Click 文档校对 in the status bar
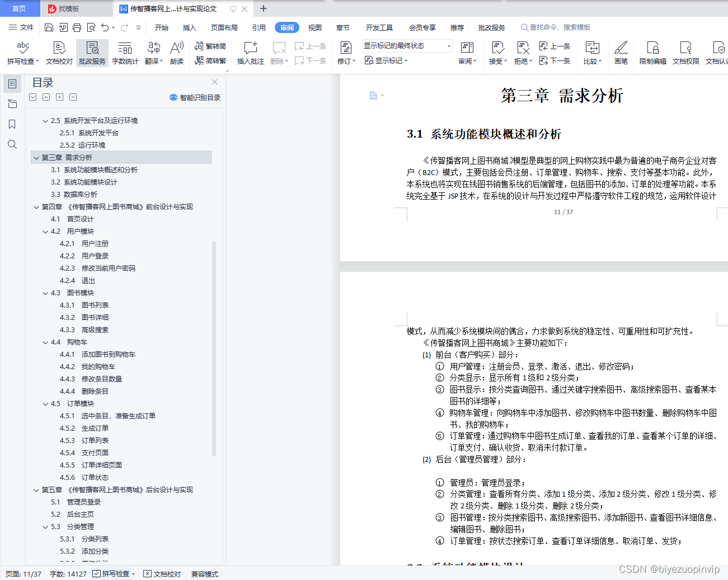Screen dimensions: 728x580 click(162, 574)
